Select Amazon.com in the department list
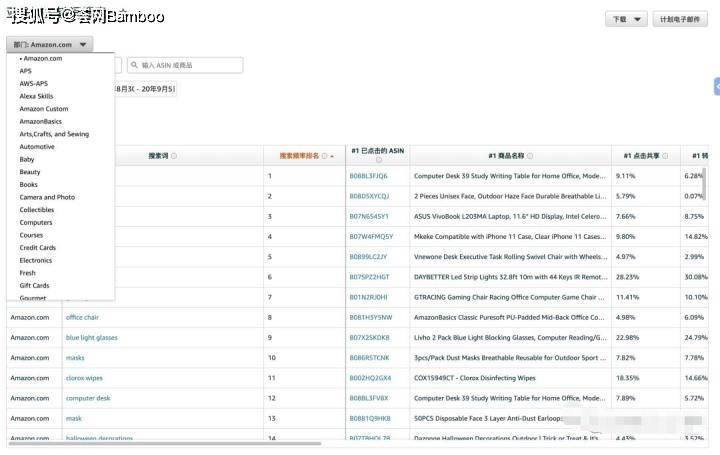The image size is (720, 455). click(x=43, y=58)
